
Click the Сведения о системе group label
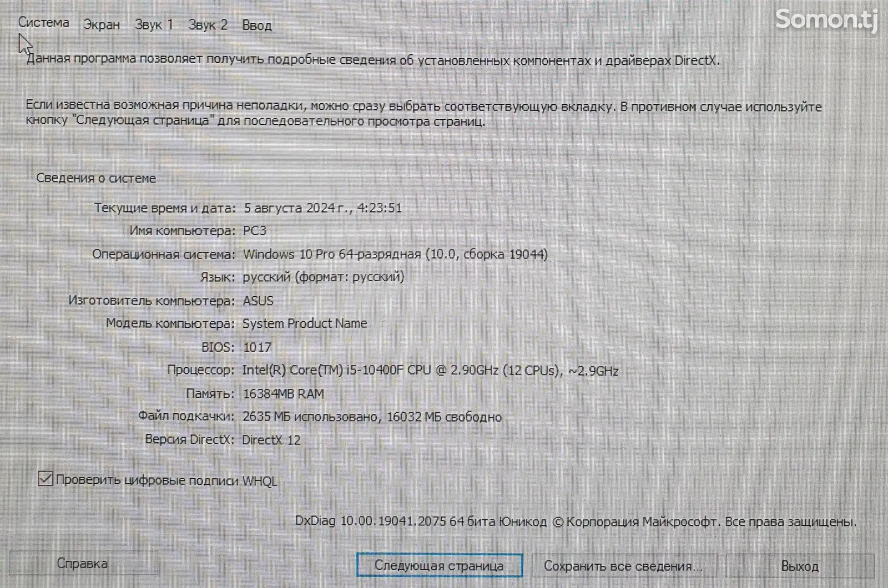(x=96, y=178)
